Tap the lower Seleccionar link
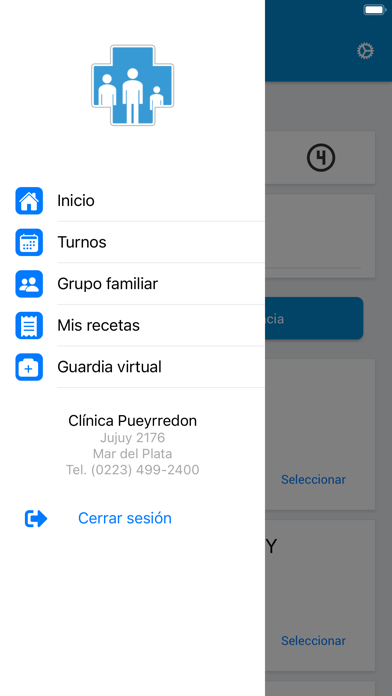The height and width of the screenshot is (696, 392). coord(313,641)
